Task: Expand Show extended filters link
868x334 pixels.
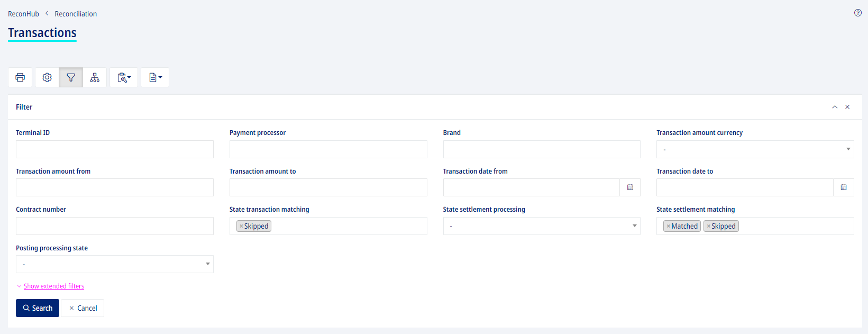Action: click(54, 286)
